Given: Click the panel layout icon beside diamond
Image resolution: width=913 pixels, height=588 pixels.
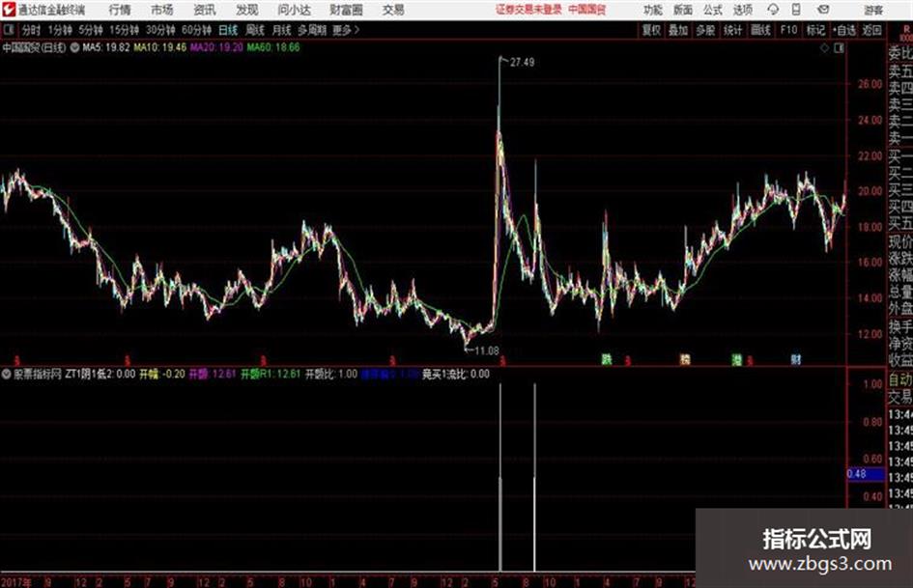Looking at the screenshot, I should point(839,48).
